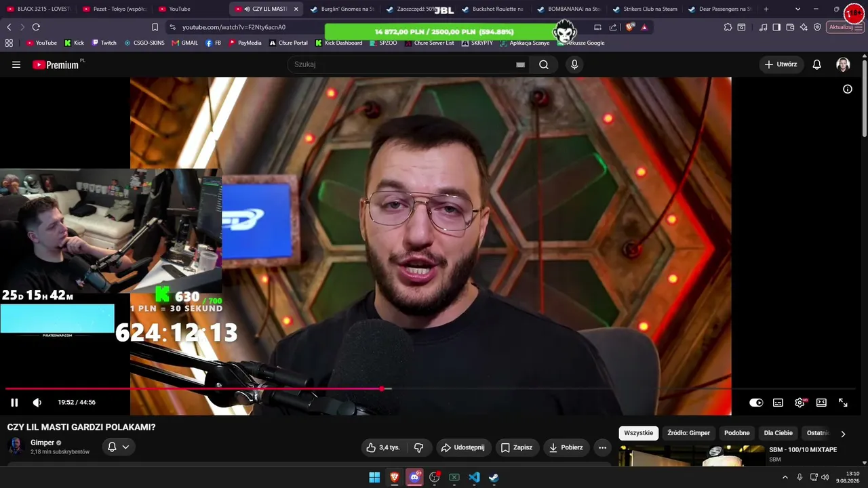Click the SBM mixtape thumbnail

click(x=692, y=455)
